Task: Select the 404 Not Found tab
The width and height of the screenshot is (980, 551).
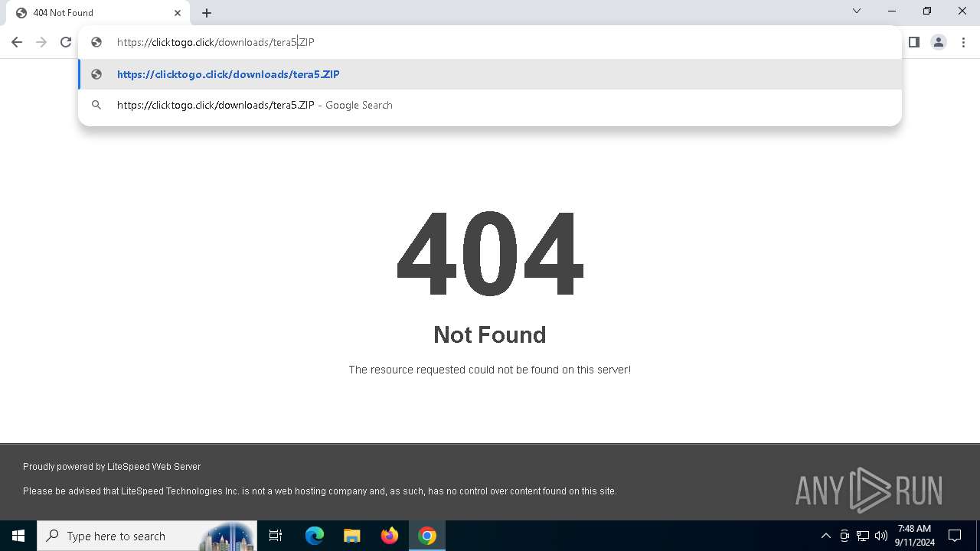Action: point(98,13)
